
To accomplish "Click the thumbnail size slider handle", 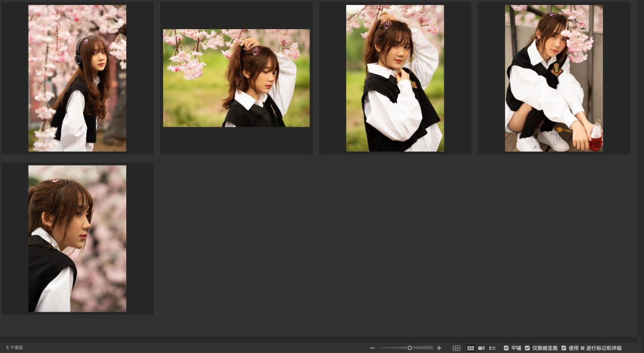I will click(410, 348).
